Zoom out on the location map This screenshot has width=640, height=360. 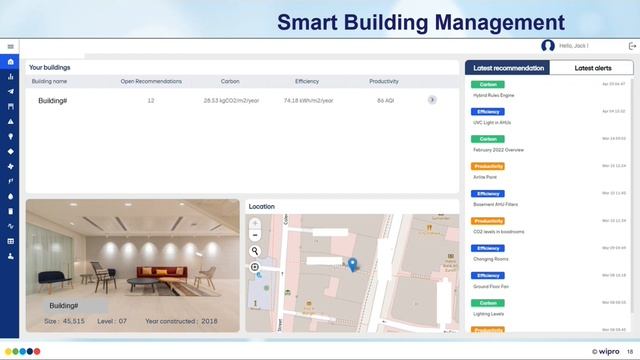click(255, 235)
